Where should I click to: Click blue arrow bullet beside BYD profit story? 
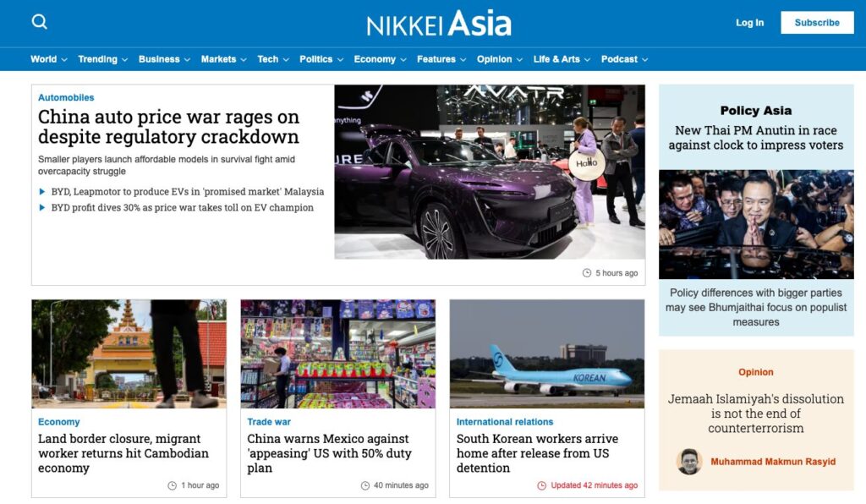click(43, 208)
